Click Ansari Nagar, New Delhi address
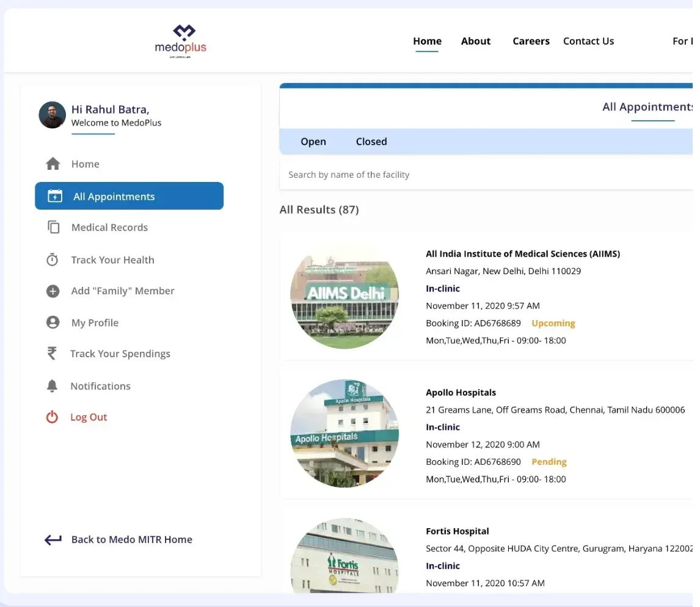This screenshot has width=700, height=607. point(503,271)
